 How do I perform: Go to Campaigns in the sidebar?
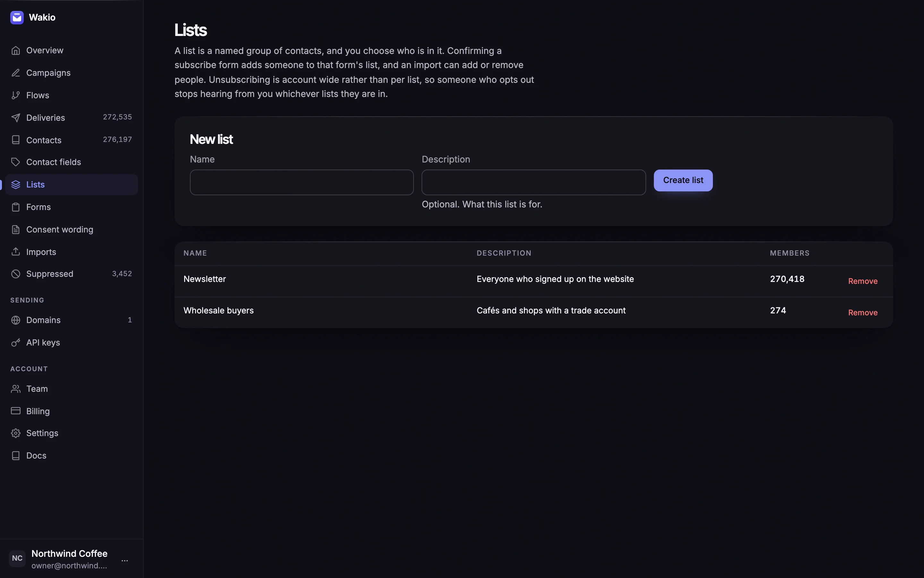(x=72, y=73)
